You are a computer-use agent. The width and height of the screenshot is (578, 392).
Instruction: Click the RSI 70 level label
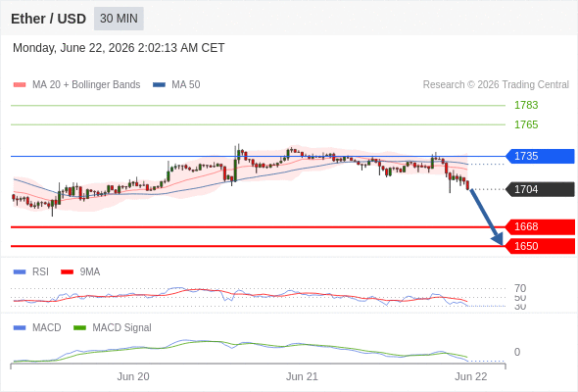coord(520,288)
